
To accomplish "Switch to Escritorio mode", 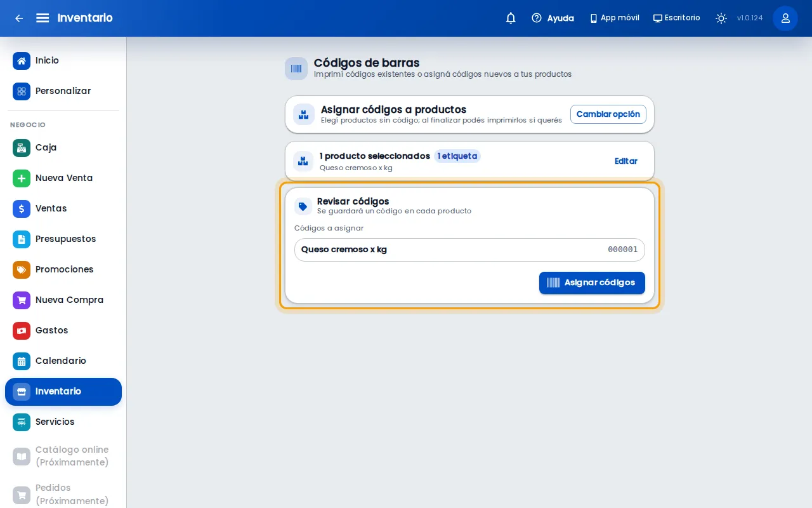I will pos(676,18).
